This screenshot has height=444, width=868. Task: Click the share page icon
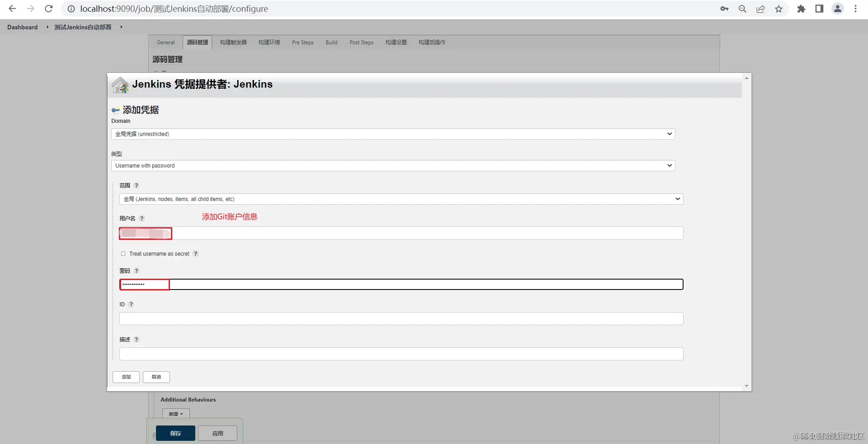(760, 9)
